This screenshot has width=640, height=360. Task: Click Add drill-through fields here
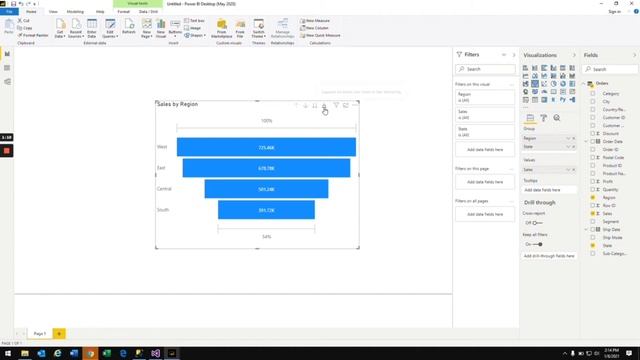549,256
